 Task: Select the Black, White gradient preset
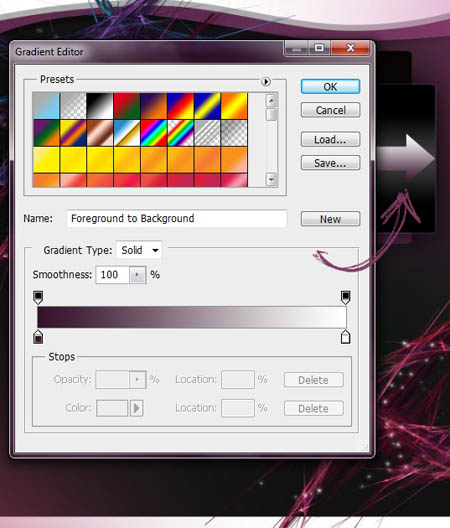point(100,106)
